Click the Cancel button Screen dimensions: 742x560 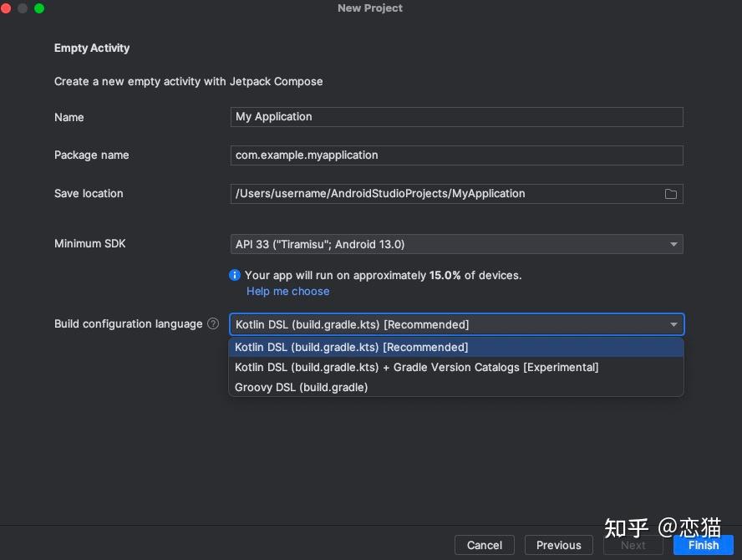(x=485, y=545)
